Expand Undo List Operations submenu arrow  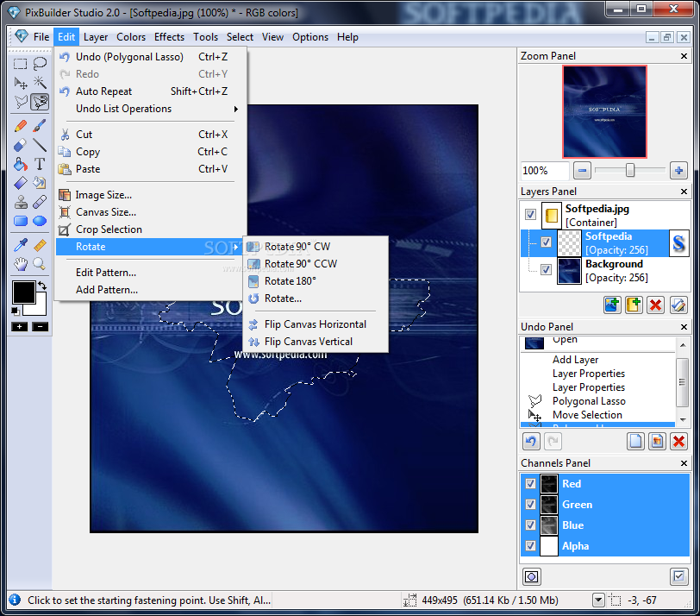click(x=235, y=109)
